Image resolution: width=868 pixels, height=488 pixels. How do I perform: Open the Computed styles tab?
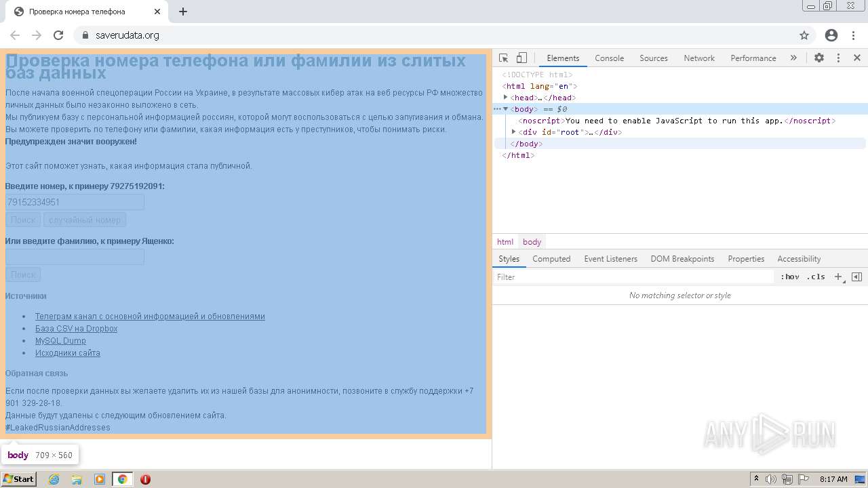point(551,259)
